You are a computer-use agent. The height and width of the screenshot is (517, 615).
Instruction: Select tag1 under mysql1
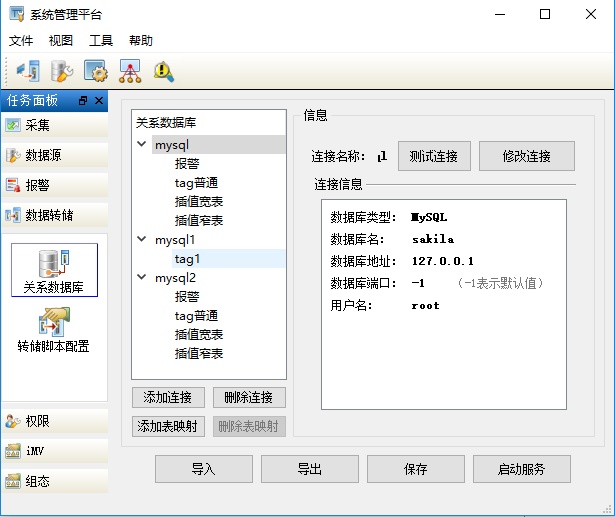point(189,259)
